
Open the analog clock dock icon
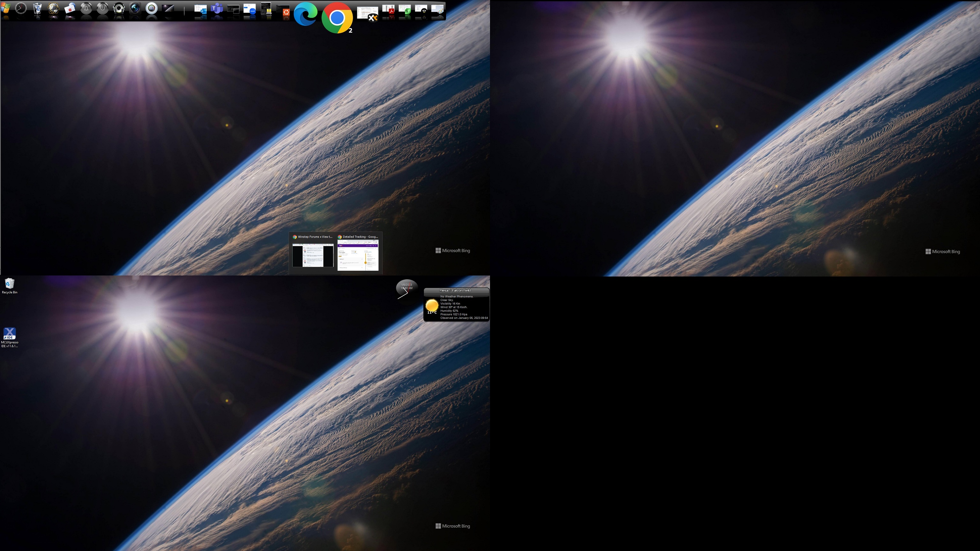click(x=21, y=8)
